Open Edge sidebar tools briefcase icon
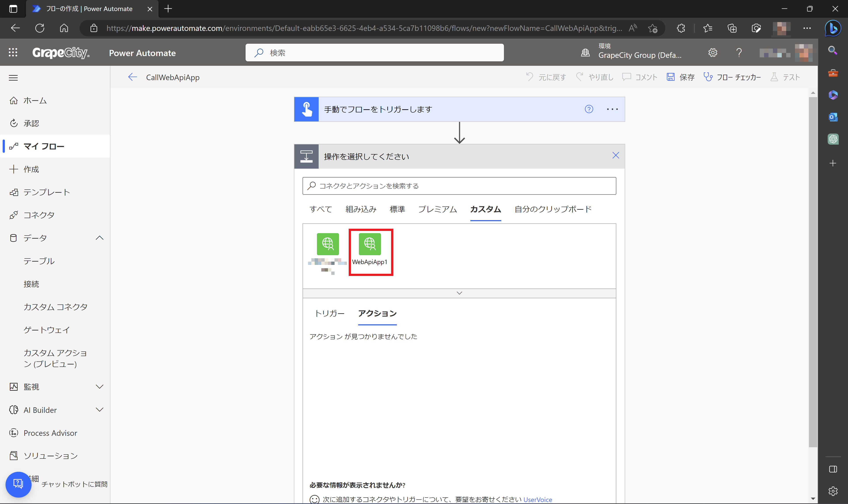 point(833,73)
